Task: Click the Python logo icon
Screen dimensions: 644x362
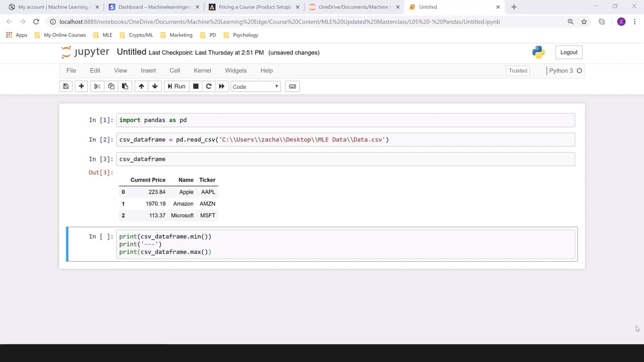Action: tap(538, 52)
